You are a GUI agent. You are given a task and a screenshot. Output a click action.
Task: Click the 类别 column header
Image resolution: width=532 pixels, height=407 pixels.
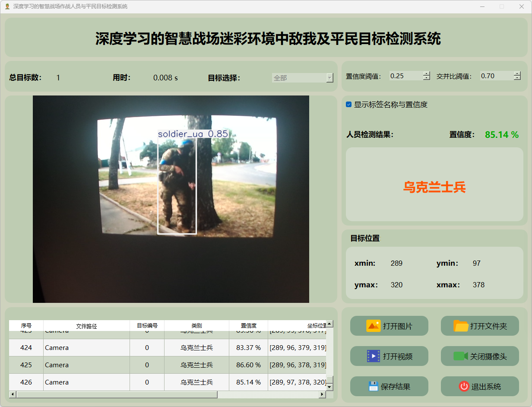tap(196, 326)
